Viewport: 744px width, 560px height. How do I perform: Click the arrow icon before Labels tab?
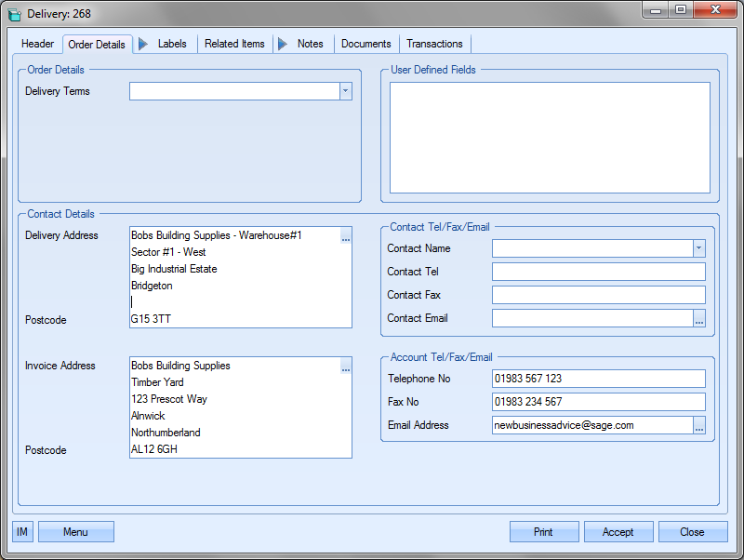143,44
